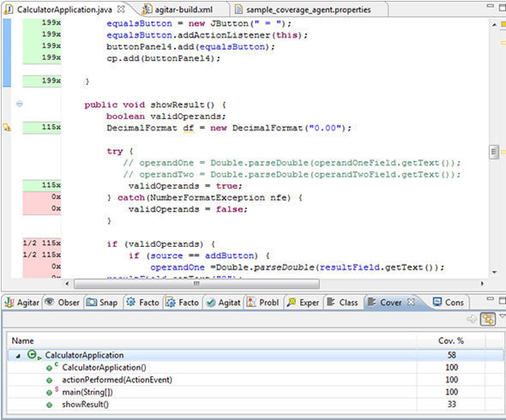The width and height of the screenshot is (506, 420).
Task: Click the green method icon beside actionPerformed
Action: pos(49,381)
